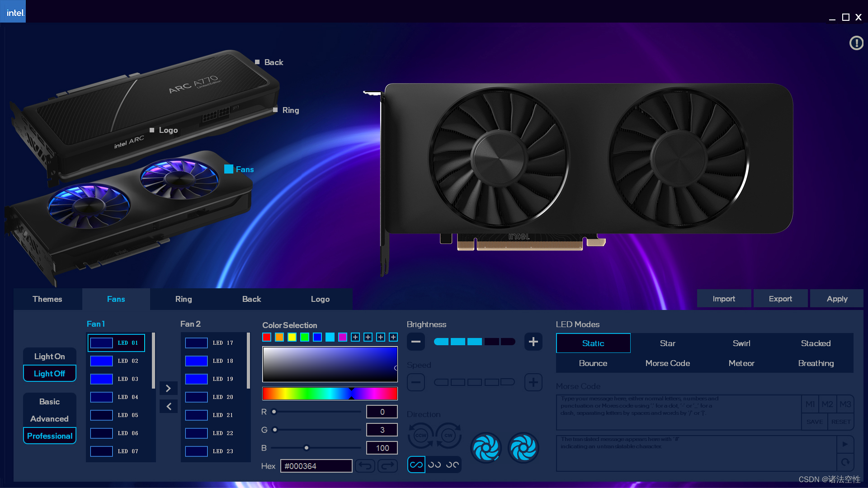Screen dimensions: 868x488
Task: Switch to the Themes tab
Action: pos(47,299)
